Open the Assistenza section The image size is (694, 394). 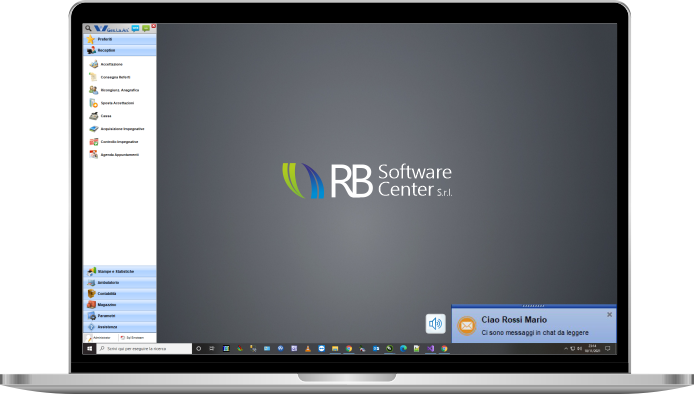120,327
